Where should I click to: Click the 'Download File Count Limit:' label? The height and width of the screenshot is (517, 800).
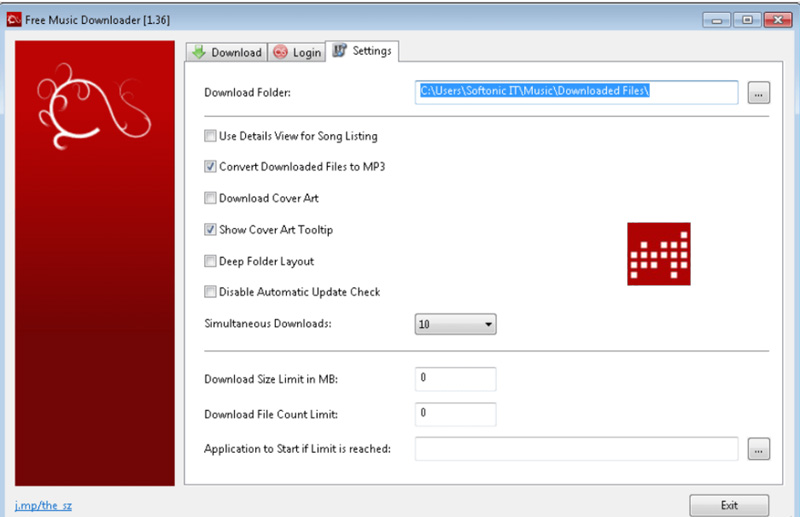point(271,414)
